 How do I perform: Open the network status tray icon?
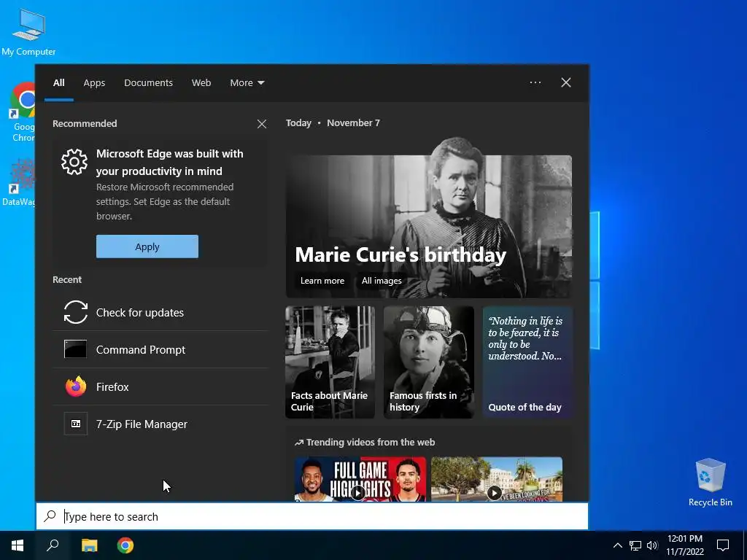[635, 545]
